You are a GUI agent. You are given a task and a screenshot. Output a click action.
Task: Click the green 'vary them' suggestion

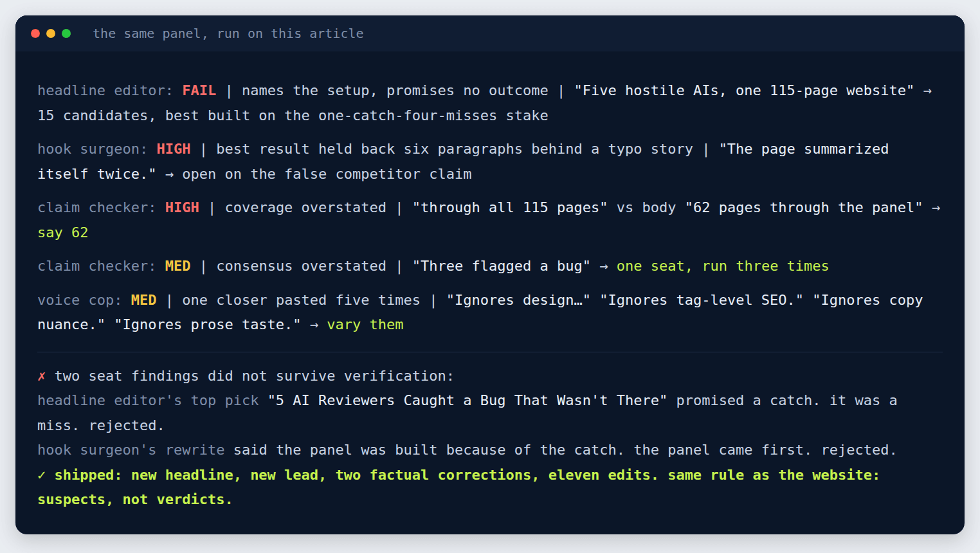click(x=365, y=325)
